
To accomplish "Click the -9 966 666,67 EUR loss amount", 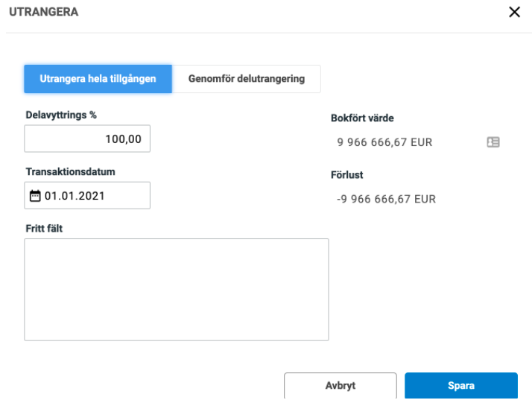I will (x=386, y=199).
